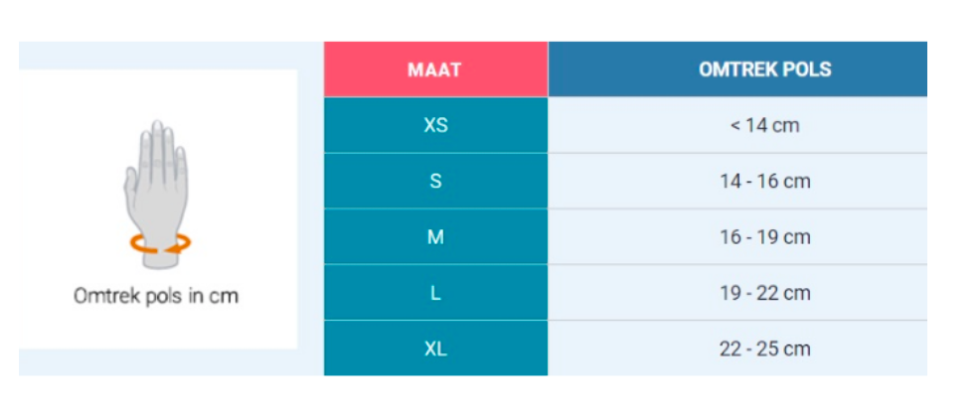The height and width of the screenshot is (416, 980).
Task: Click the < 14 cm value
Action: click(x=764, y=125)
